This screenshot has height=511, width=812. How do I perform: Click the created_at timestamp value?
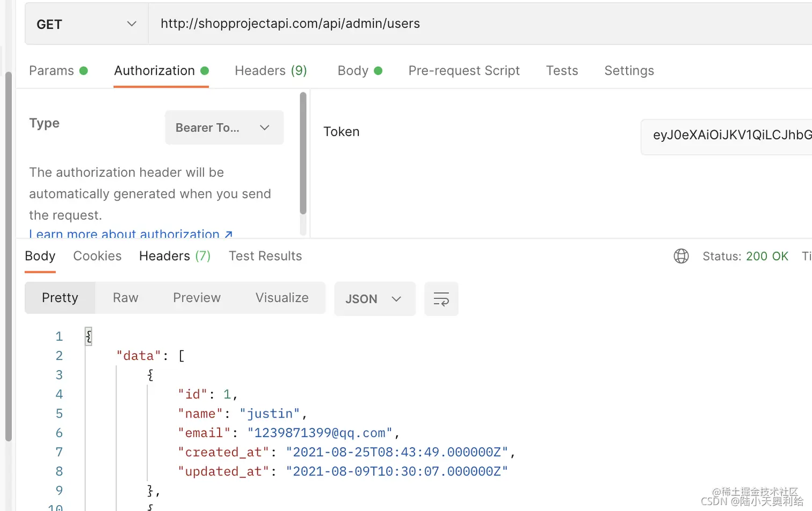[x=397, y=452]
